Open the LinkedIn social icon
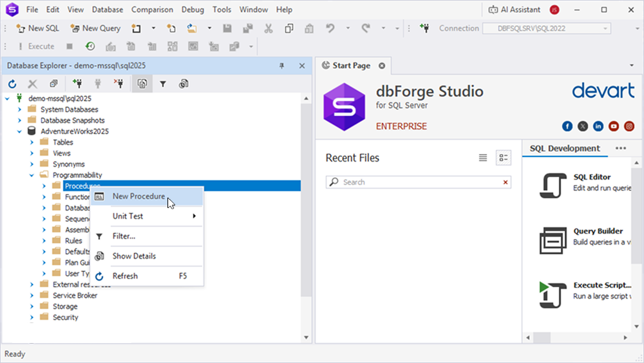 pyautogui.click(x=598, y=127)
